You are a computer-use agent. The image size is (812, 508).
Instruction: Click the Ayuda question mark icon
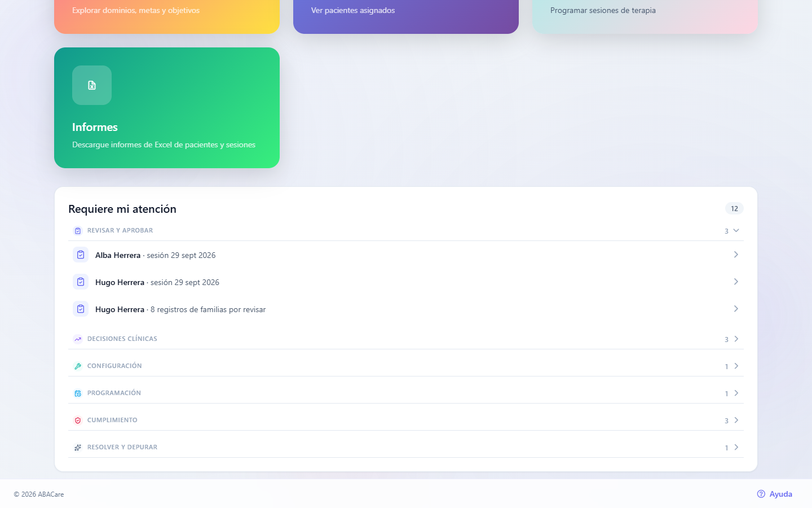coord(761,494)
